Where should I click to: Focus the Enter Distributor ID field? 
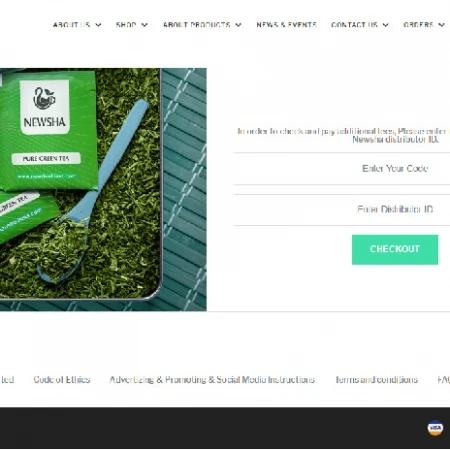(342, 210)
